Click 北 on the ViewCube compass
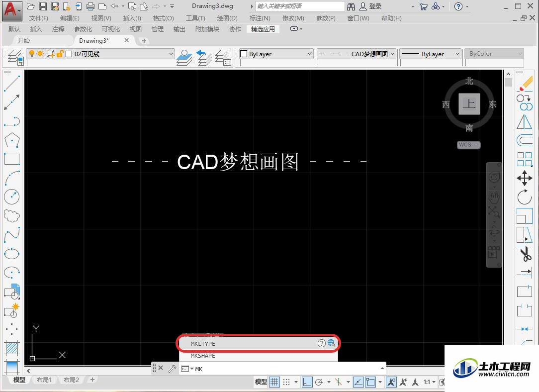 [x=469, y=81]
